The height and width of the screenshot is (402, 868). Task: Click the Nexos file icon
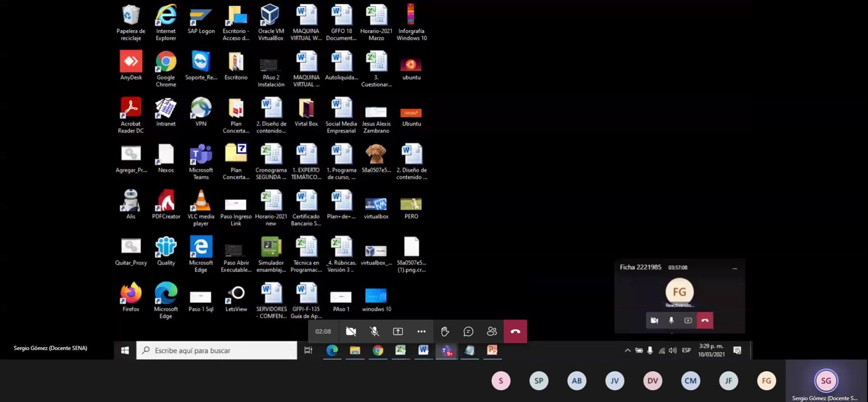pyautogui.click(x=166, y=159)
